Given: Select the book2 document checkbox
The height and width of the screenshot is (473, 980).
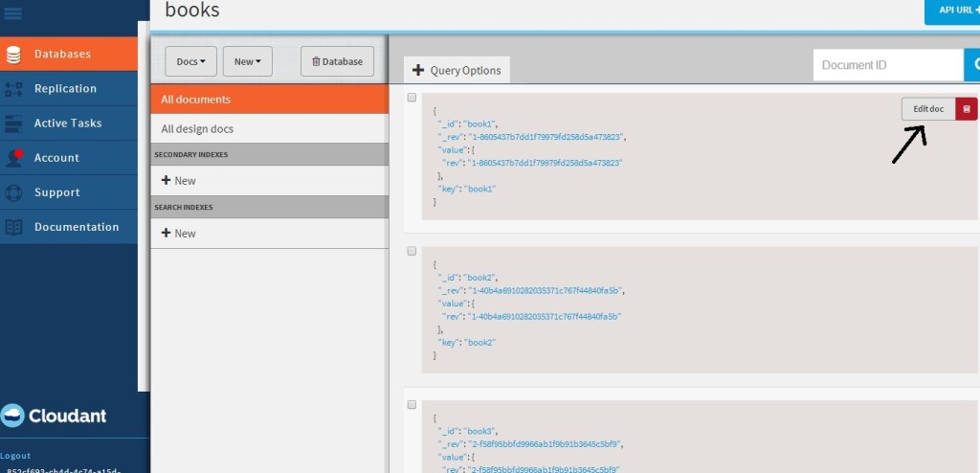Looking at the screenshot, I should click(x=412, y=251).
